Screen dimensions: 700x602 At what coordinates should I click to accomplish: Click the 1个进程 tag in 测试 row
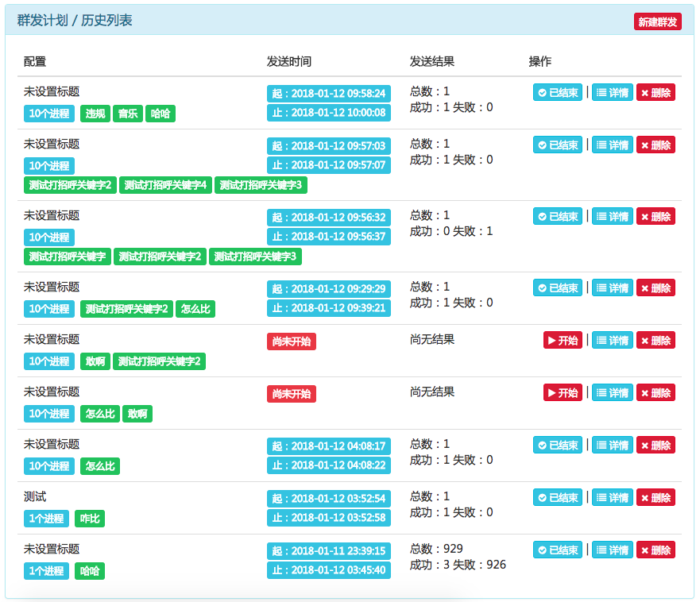click(46, 518)
